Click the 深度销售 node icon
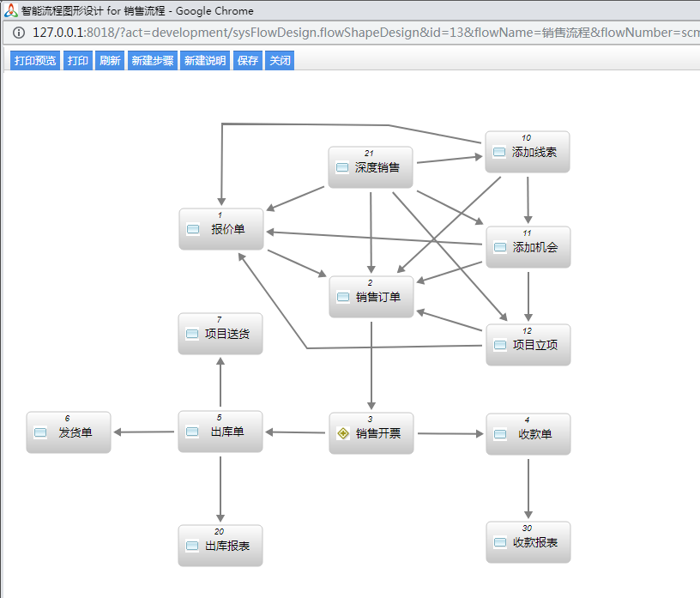This screenshot has height=598, width=700. (342, 167)
